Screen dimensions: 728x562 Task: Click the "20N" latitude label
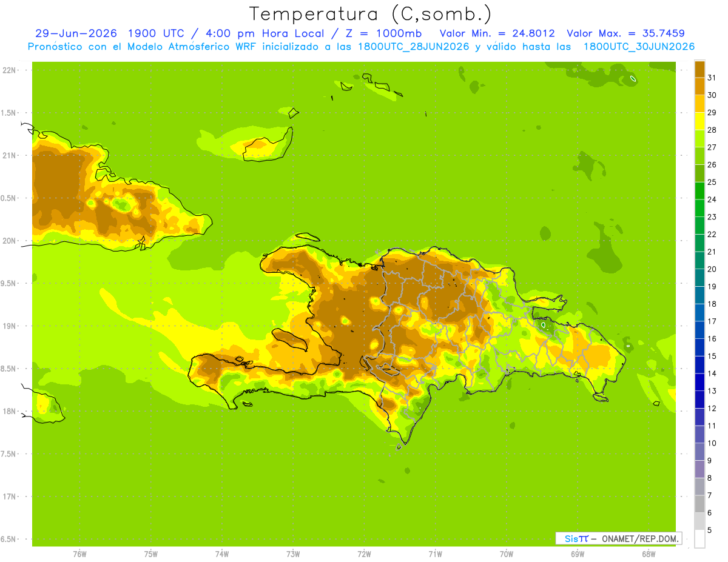(x=9, y=241)
